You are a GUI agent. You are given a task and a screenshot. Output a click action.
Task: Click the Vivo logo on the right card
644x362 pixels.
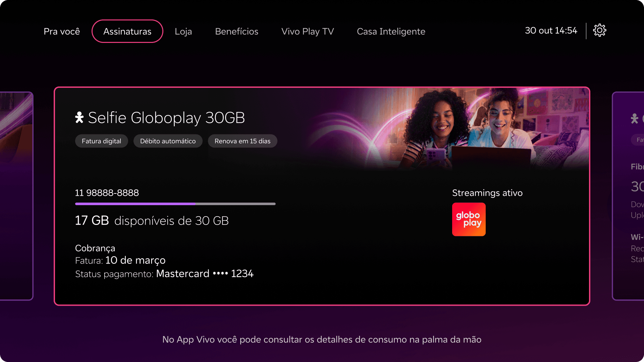[x=634, y=118]
